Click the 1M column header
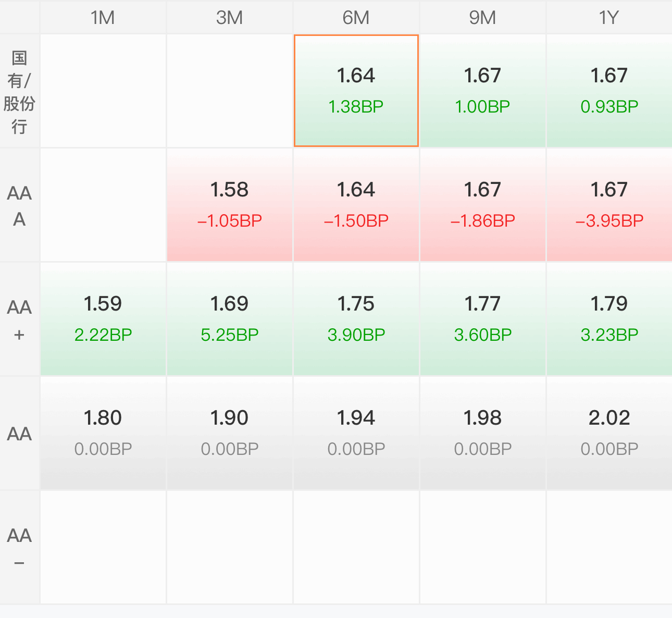Viewport: 672px width, 618px height. tap(103, 17)
